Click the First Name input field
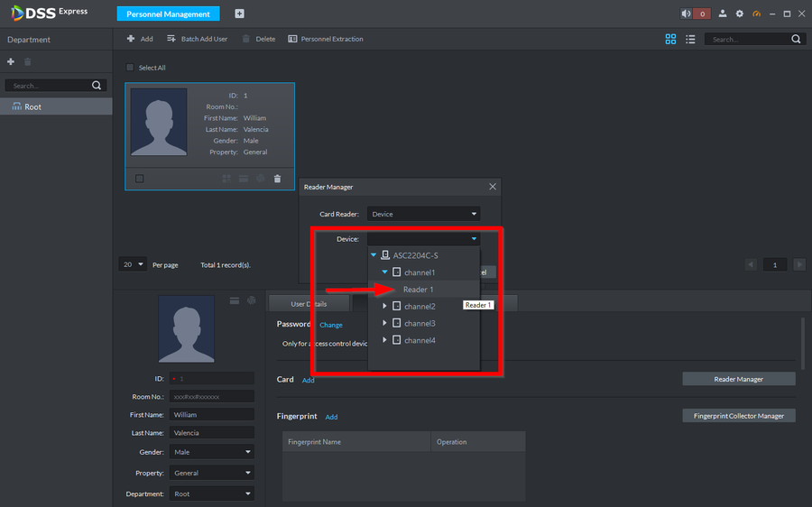The height and width of the screenshot is (507, 812). [x=212, y=415]
